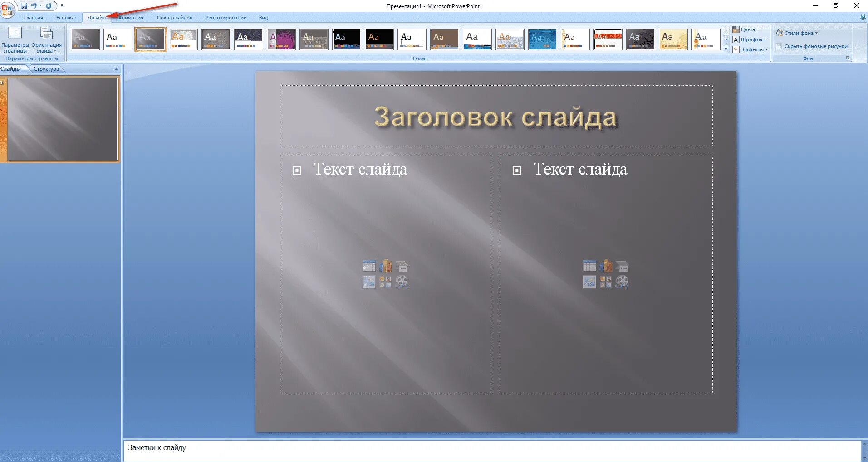The height and width of the screenshot is (462, 868).
Task: Save the presentation with the floppy icon
Action: tap(24, 6)
